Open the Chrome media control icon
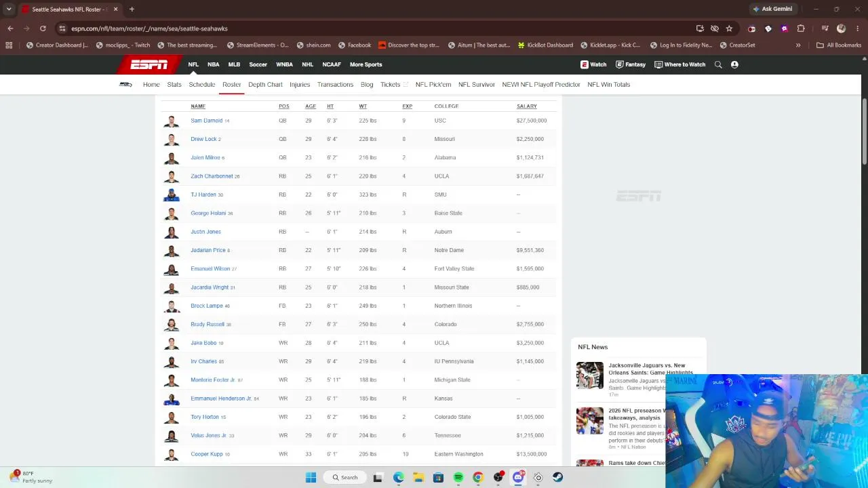Viewport: 868px width, 488px height. coord(825,28)
